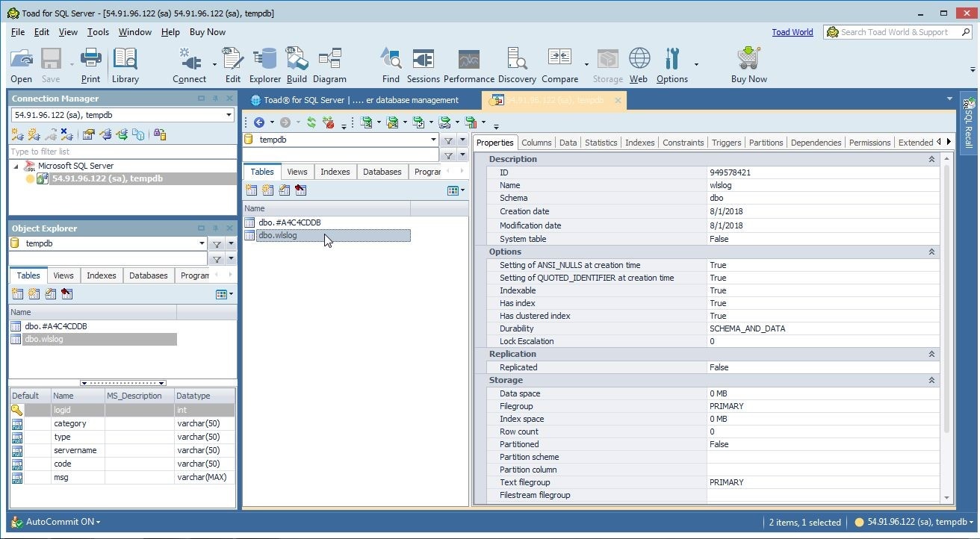Select the servername column row
The width and height of the screenshot is (980, 539).
click(122, 450)
